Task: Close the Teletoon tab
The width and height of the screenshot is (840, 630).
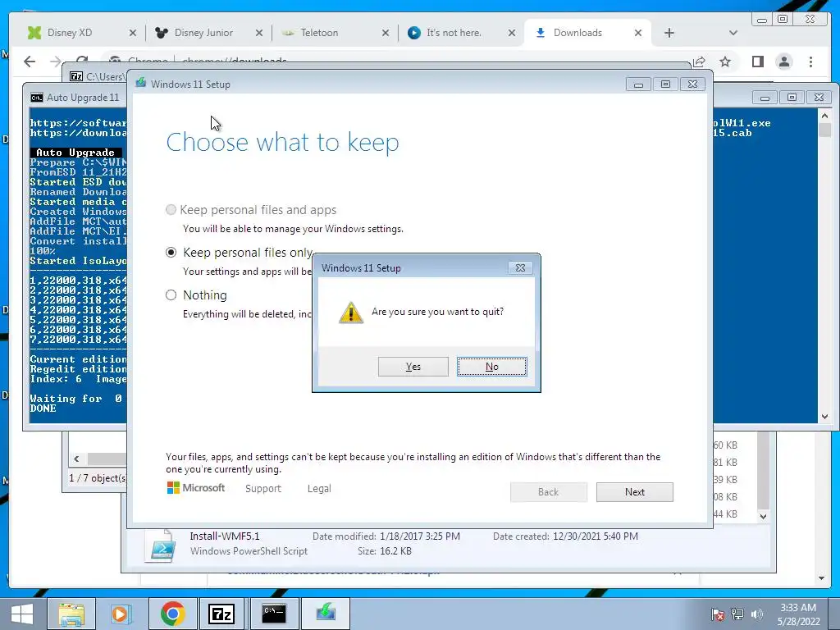Action: (x=386, y=33)
